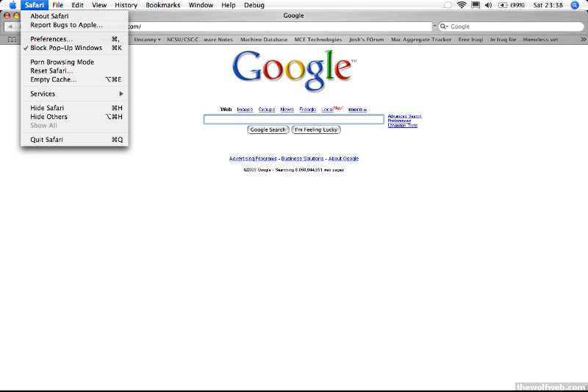Click the magnifier in Google search field

tap(444, 26)
